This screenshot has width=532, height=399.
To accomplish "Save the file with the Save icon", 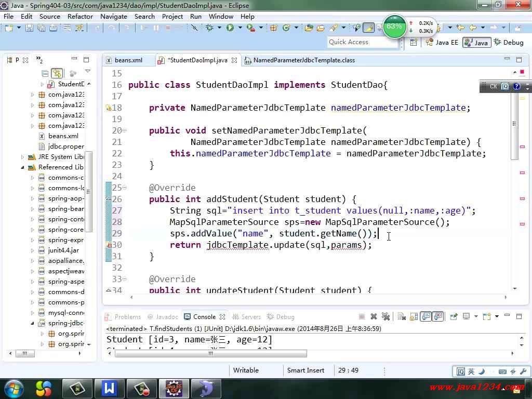I will [x=29, y=28].
